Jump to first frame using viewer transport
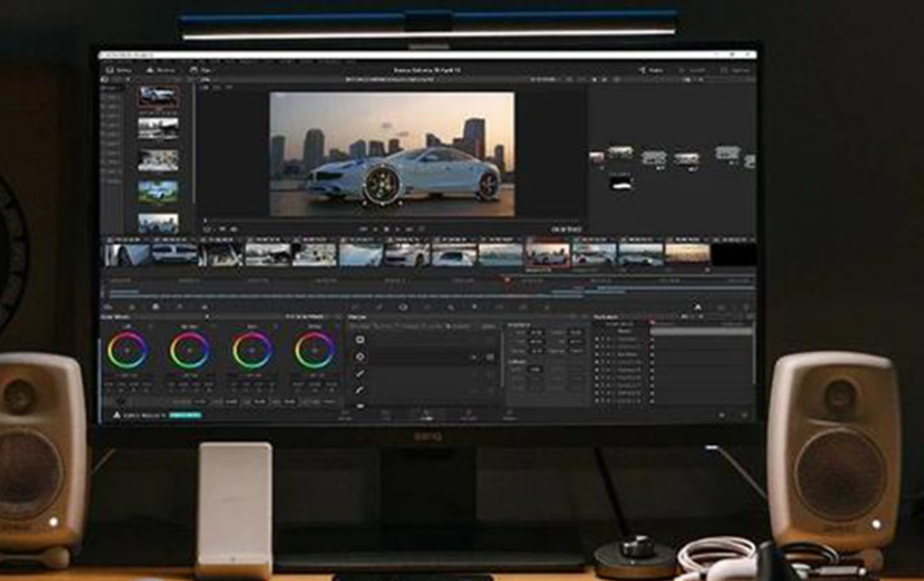The height and width of the screenshot is (581, 924). [364, 229]
